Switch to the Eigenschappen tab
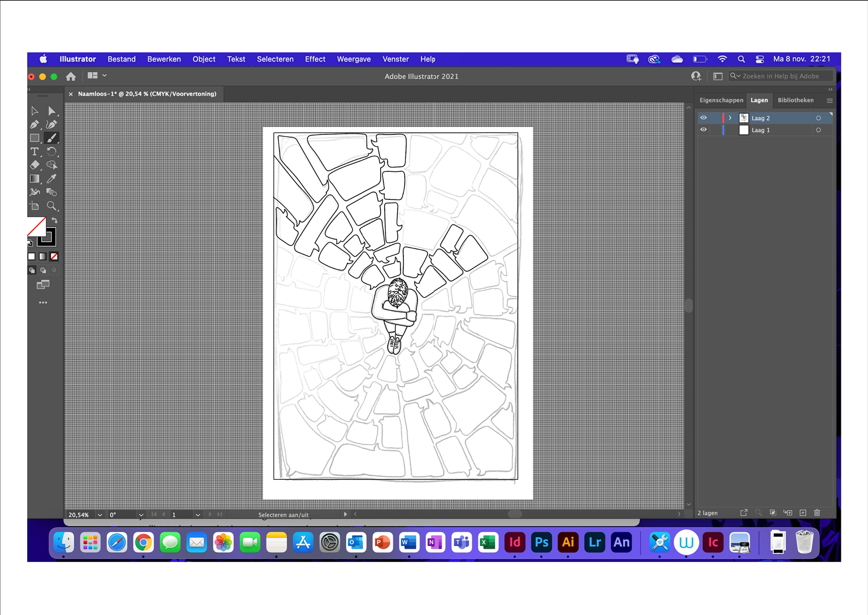Screen dimensions: 868x615 [x=721, y=100]
